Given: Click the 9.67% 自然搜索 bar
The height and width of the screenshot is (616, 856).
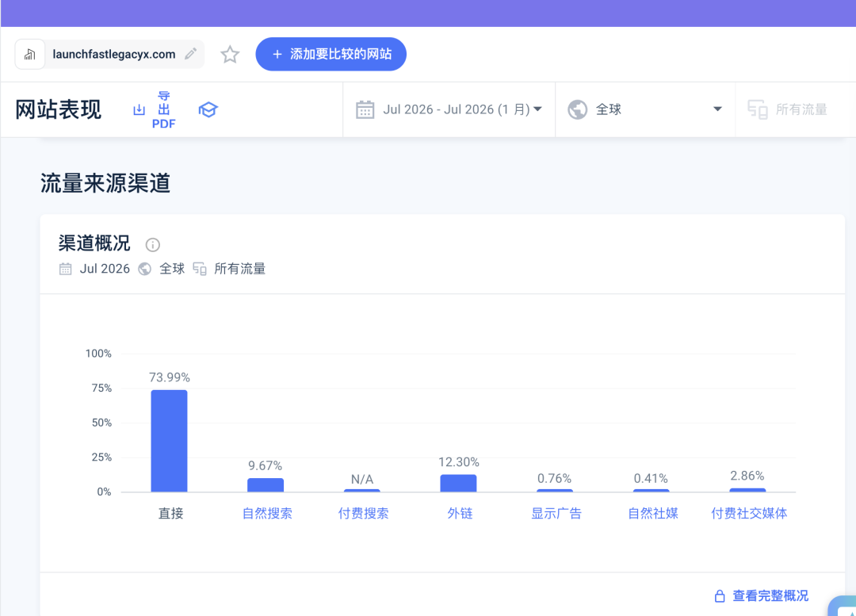Looking at the screenshot, I should pos(266,485).
